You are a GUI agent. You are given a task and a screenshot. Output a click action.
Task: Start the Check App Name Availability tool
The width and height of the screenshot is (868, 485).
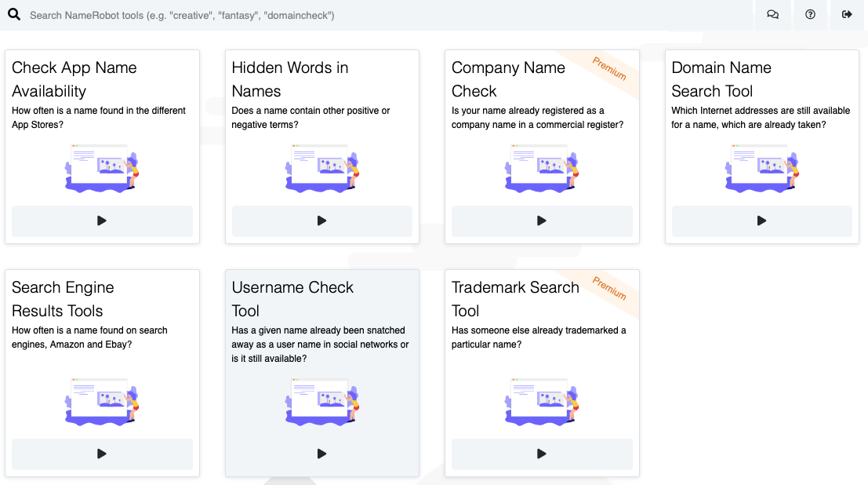coord(102,221)
